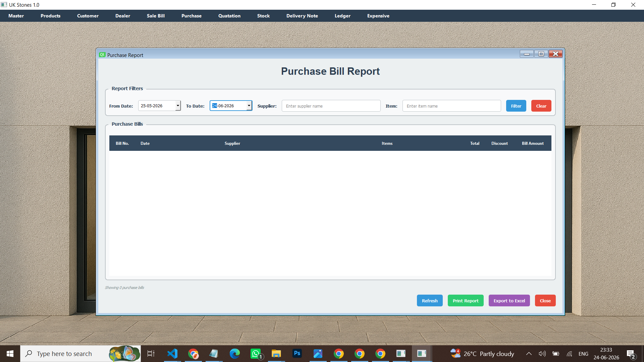
Task: Open Microsoft Edge from taskbar
Action: (x=235, y=354)
